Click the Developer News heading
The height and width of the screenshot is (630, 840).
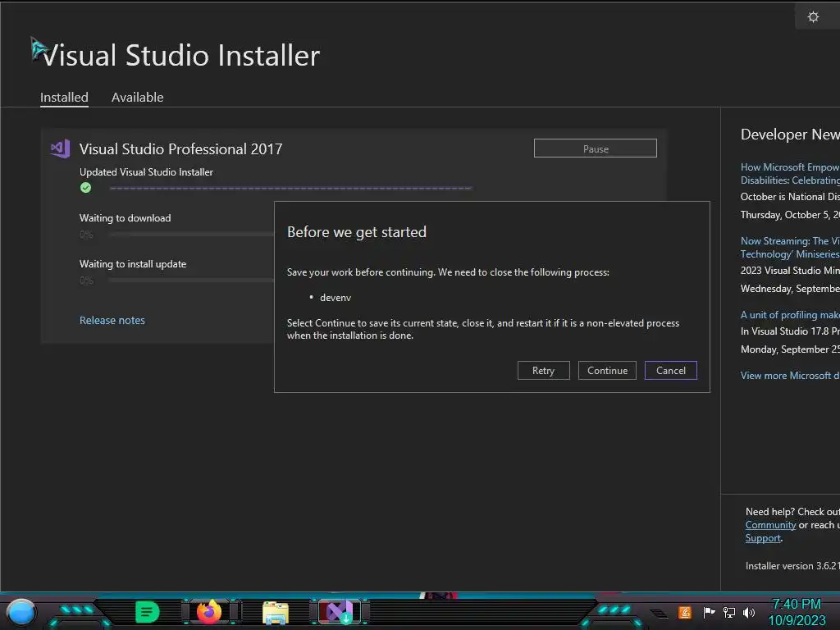[x=790, y=135]
